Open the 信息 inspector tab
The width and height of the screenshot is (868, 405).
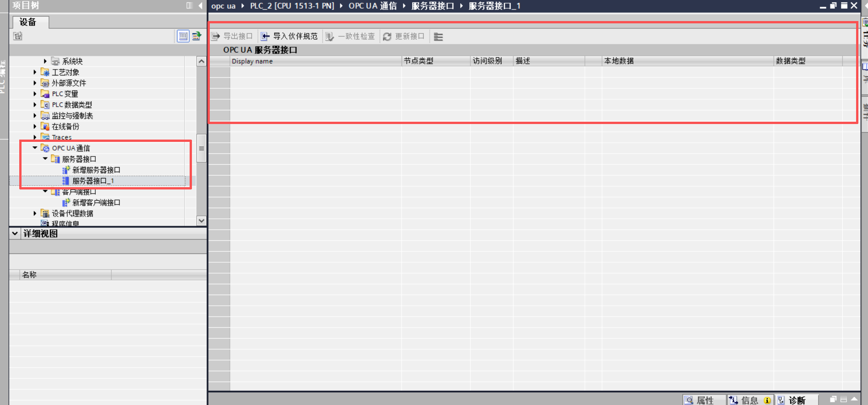point(750,400)
